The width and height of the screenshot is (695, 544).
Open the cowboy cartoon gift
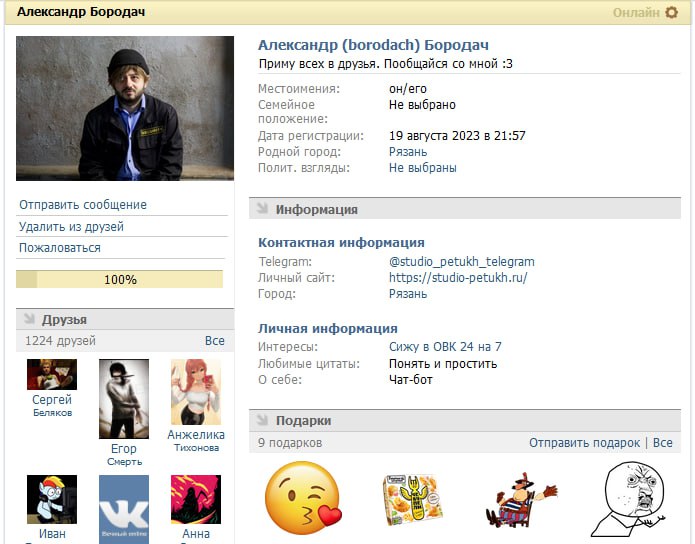pos(523,497)
